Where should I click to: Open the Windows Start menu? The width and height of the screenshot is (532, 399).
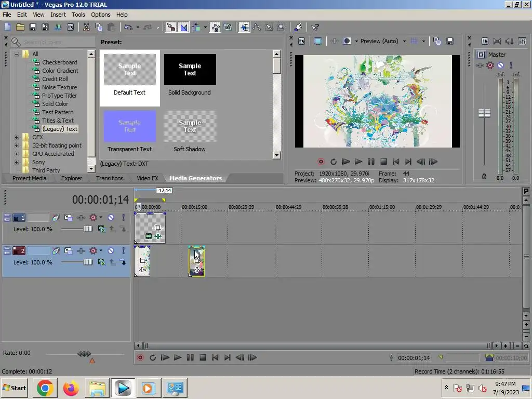(15, 388)
